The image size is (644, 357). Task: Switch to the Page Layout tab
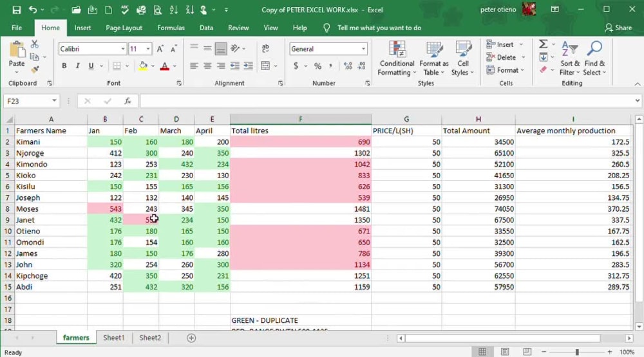(x=124, y=28)
